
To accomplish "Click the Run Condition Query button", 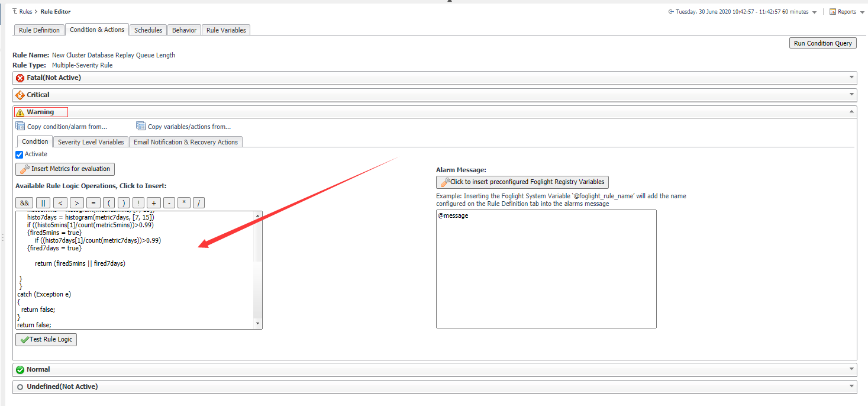I will [x=822, y=43].
